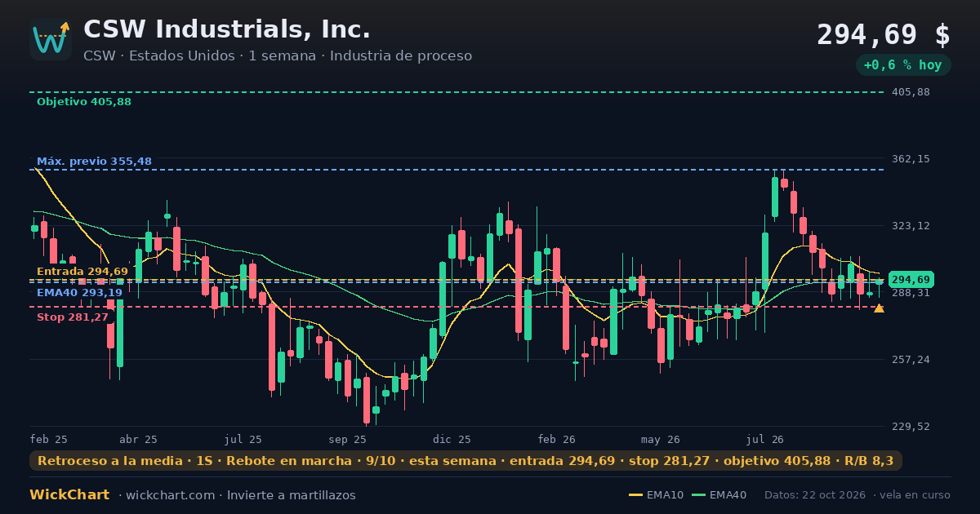Click the Retroceso a la media summary banner
Screen dimensions: 980x514
[x=465, y=461]
